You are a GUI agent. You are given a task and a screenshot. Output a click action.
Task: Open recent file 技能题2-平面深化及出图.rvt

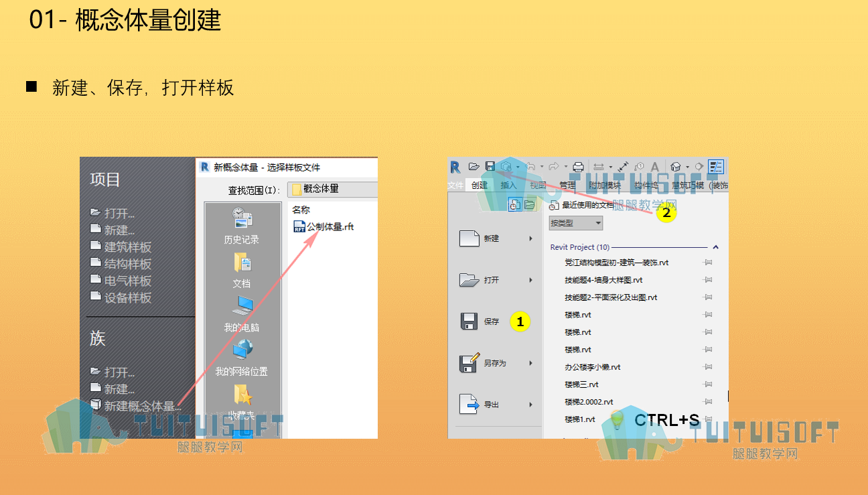pyautogui.click(x=611, y=297)
